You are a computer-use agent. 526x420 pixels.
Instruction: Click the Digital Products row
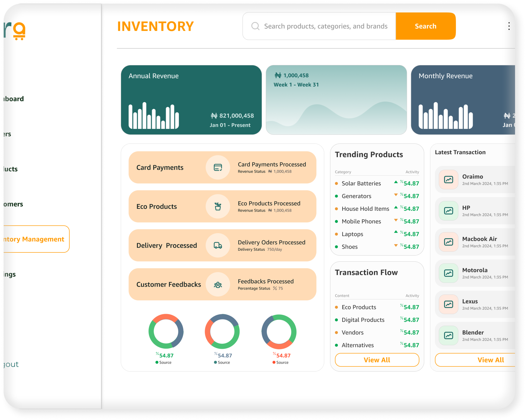(x=377, y=320)
